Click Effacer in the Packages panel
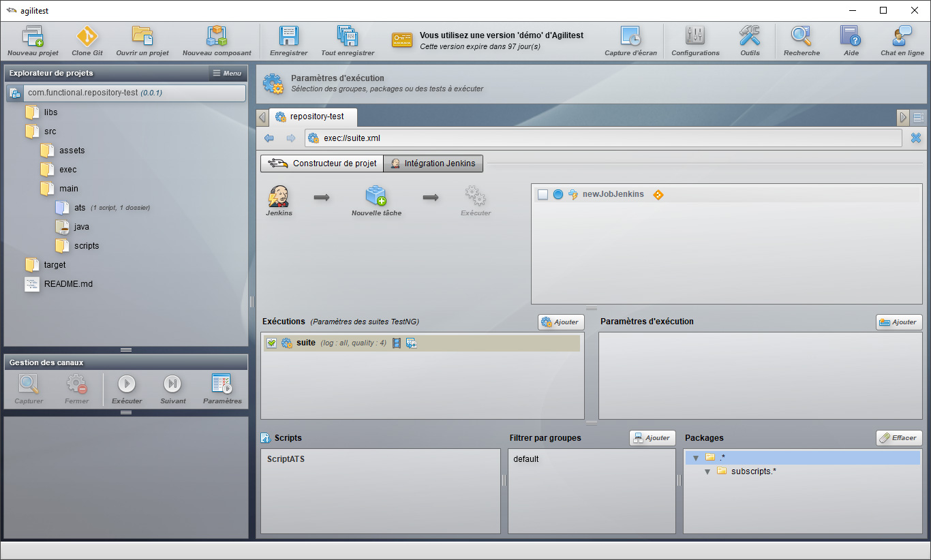931x560 pixels. [x=899, y=438]
